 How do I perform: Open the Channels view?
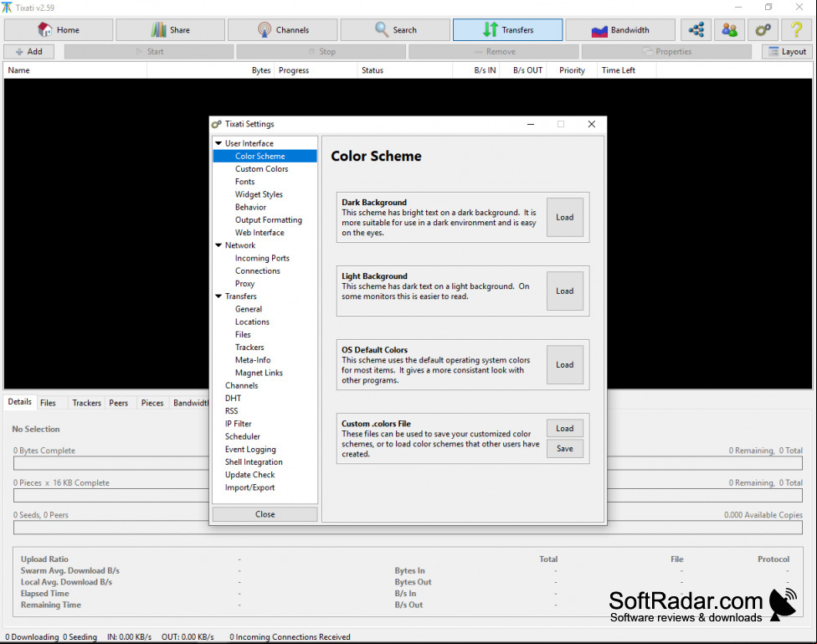pos(283,29)
